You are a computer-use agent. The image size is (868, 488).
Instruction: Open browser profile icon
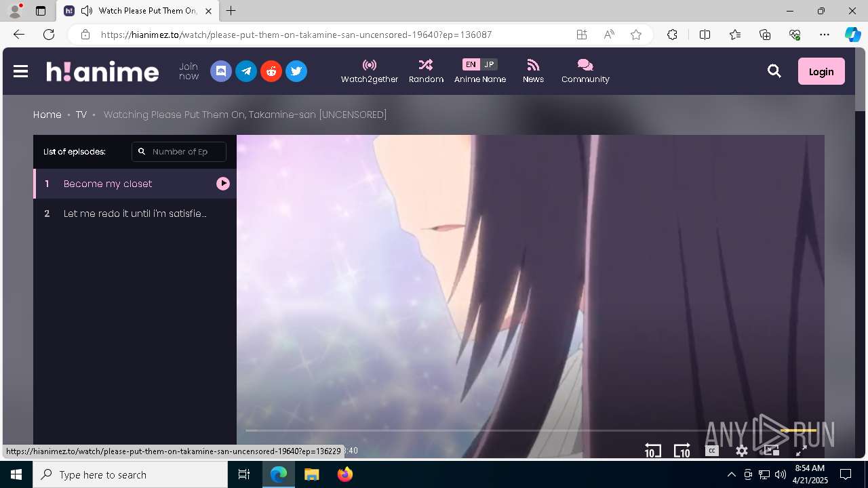pyautogui.click(x=15, y=11)
